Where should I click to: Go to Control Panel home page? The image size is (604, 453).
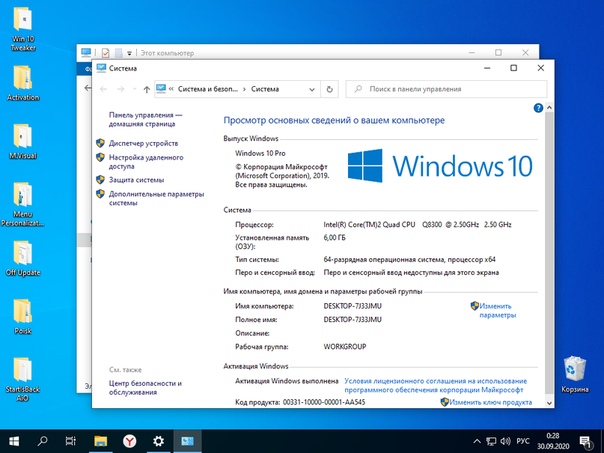[x=146, y=119]
